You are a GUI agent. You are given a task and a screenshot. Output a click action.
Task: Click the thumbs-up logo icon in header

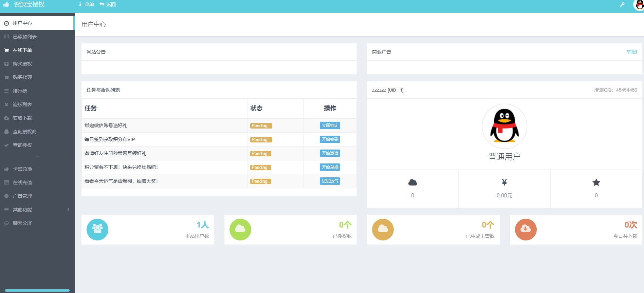pyautogui.click(x=6, y=4)
